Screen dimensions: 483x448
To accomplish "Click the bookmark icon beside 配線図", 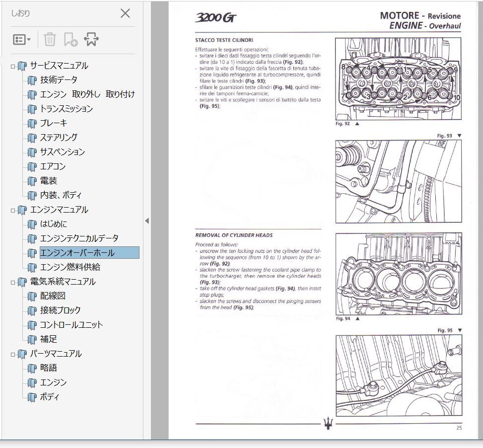I will pyautogui.click(x=32, y=297).
